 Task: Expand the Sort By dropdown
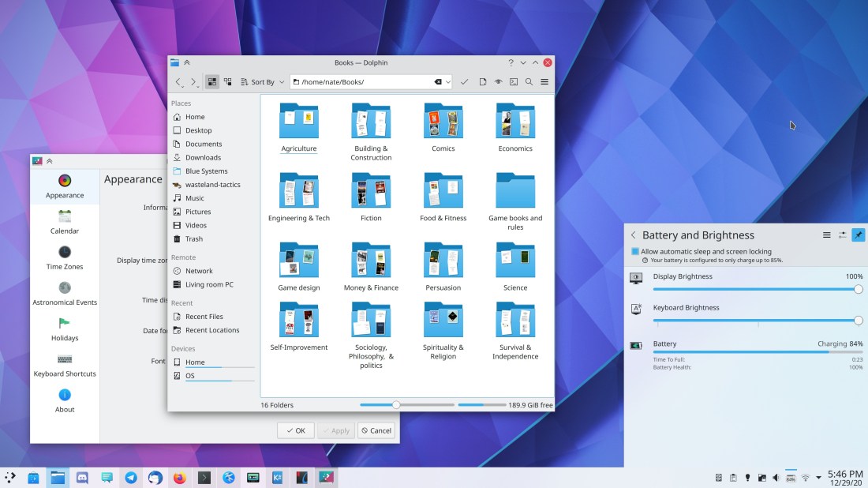click(x=263, y=82)
